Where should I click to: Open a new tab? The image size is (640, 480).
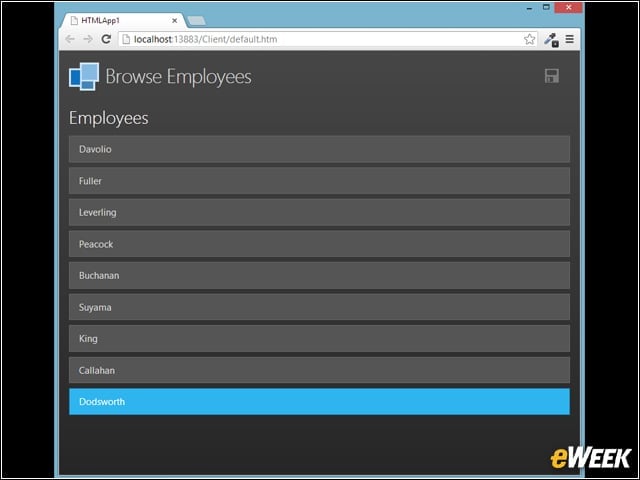197,20
